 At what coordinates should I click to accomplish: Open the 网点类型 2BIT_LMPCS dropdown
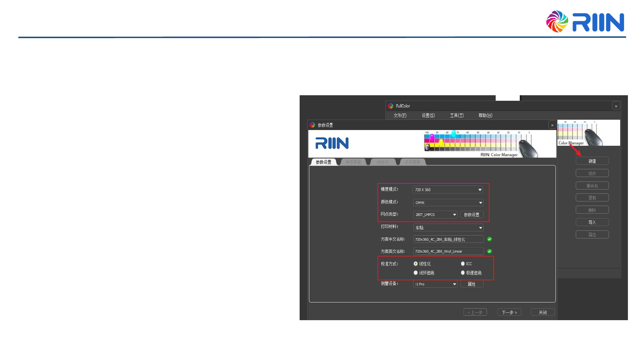[435, 215]
